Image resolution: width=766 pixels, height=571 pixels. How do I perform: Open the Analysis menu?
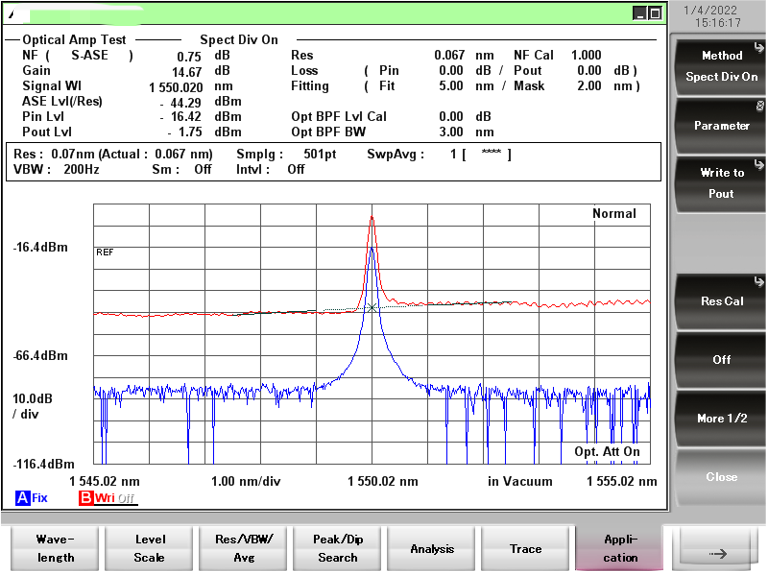coord(432,548)
